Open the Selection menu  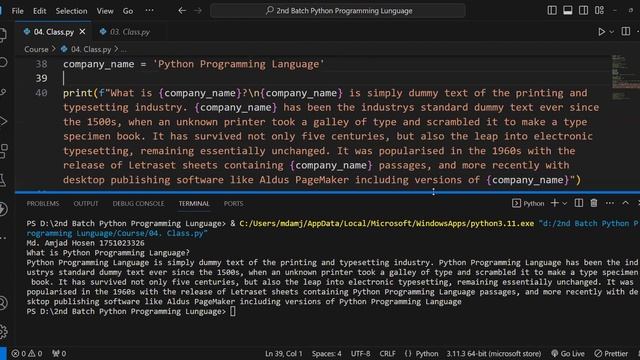[x=71, y=11]
